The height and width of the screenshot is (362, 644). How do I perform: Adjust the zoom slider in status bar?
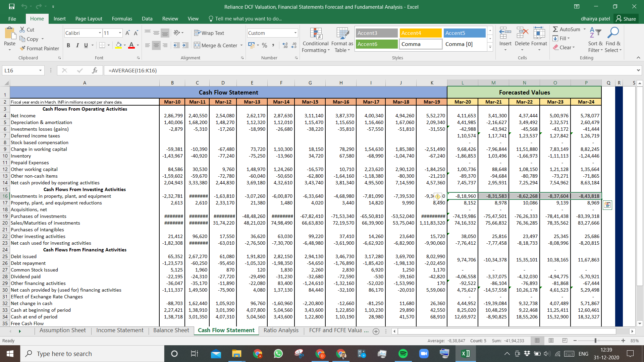pos(596,341)
